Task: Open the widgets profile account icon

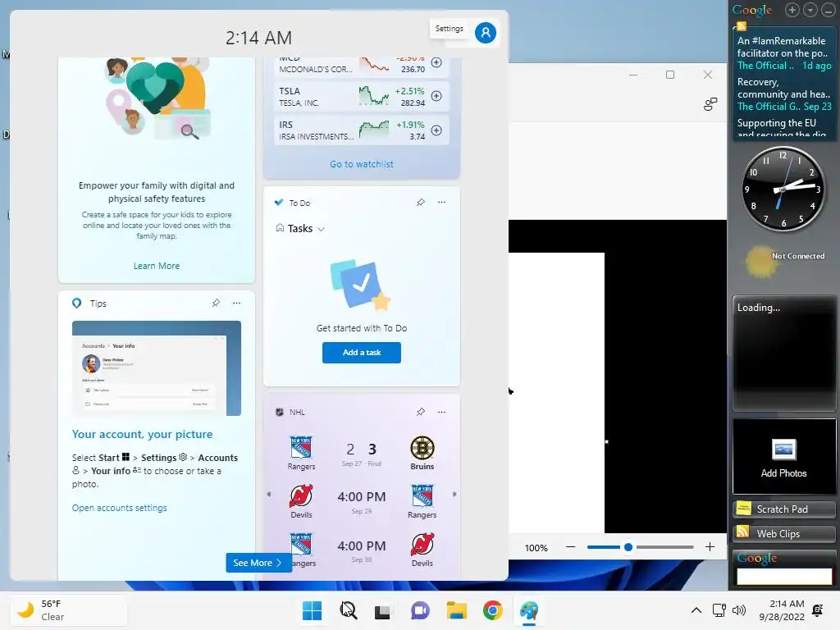Action: click(x=486, y=33)
